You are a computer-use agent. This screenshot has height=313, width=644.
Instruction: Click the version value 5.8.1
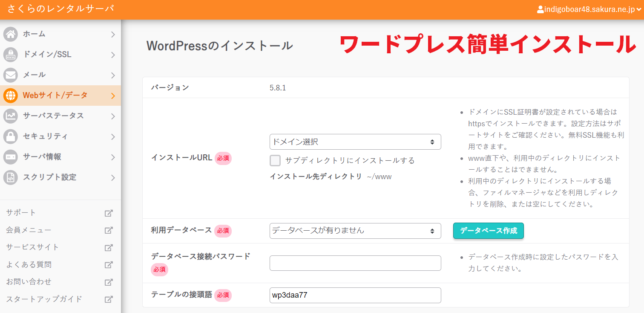(x=278, y=88)
